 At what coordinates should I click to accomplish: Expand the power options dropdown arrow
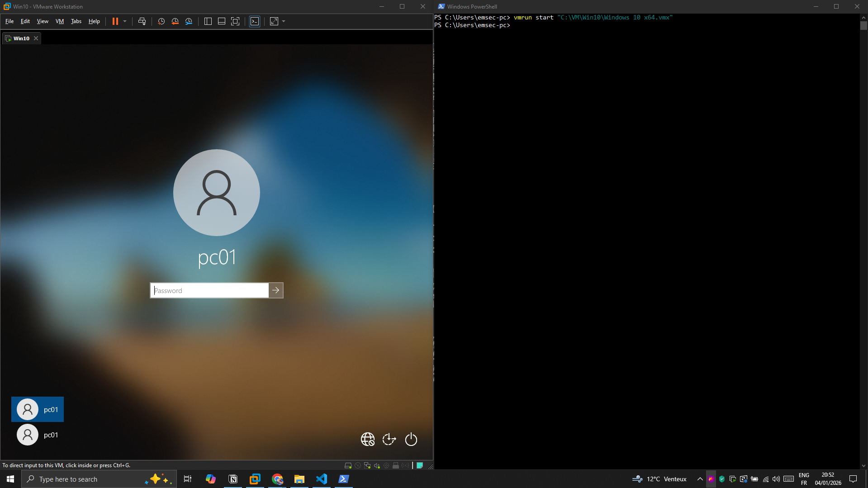point(125,21)
